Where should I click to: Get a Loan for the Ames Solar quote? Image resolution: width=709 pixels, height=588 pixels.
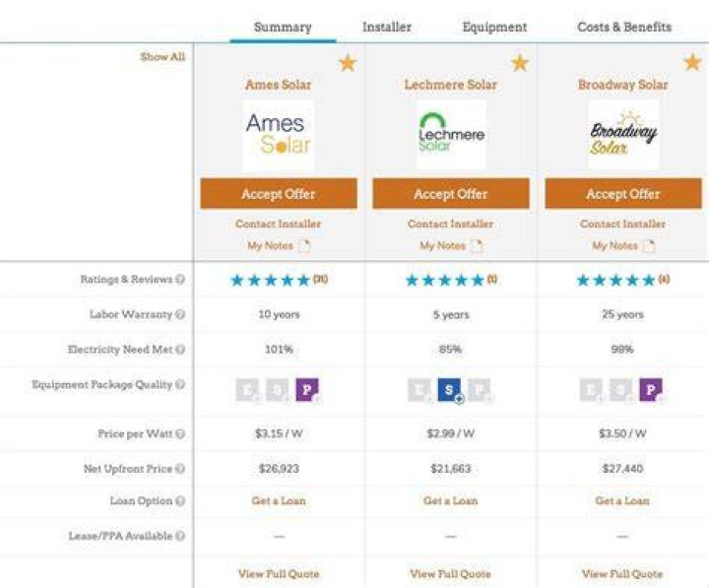point(279,500)
